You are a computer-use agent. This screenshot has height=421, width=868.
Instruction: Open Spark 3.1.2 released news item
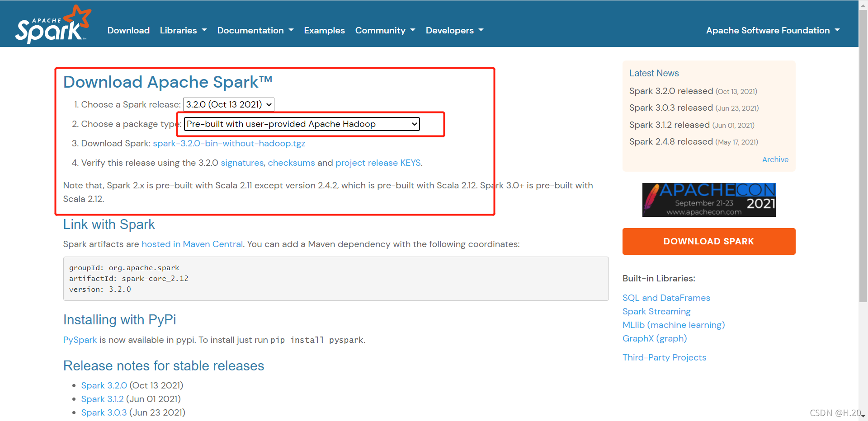click(x=670, y=125)
